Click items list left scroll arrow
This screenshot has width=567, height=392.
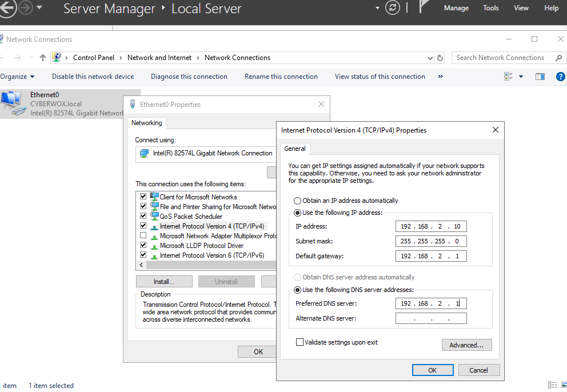[x=141, y=265]
